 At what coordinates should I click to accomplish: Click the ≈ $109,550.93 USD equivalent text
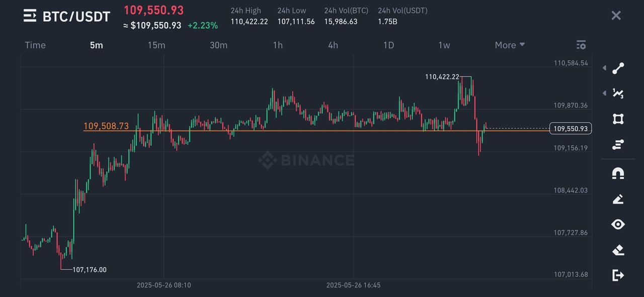point(152,25)
